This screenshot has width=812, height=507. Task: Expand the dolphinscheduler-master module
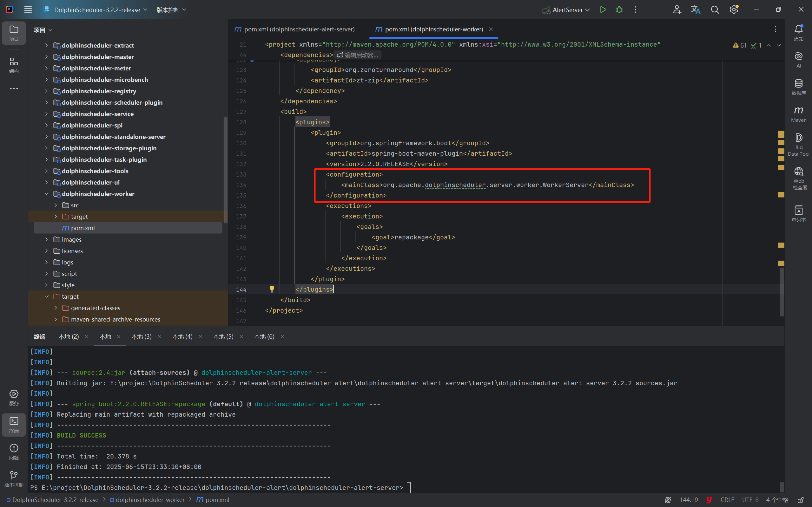47,57
